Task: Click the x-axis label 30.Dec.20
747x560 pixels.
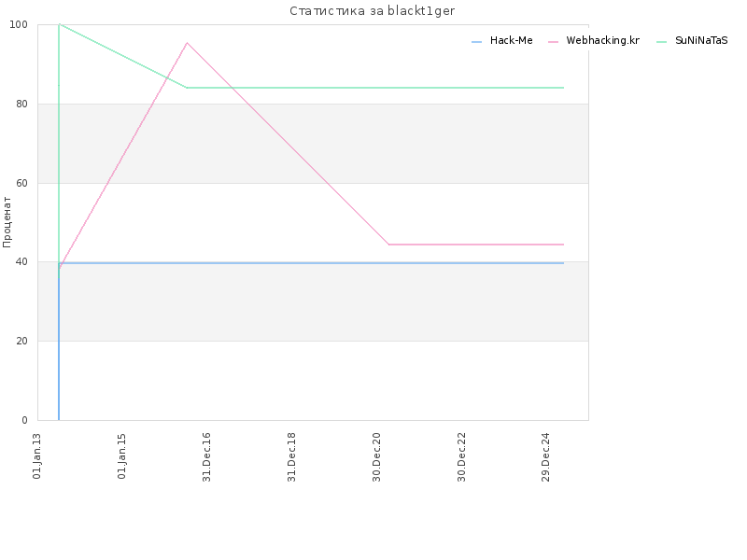Action: click(x=377, y=457)
